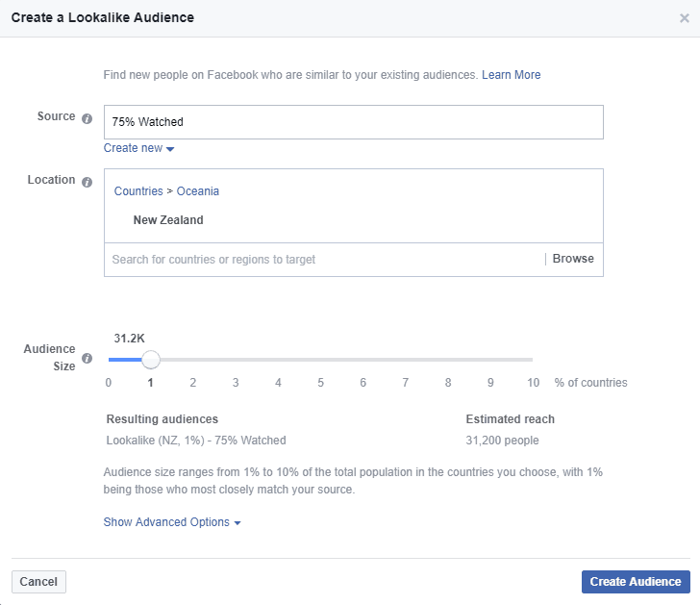
Task: Set audience size slider to 8
Action: click(448, 360)
